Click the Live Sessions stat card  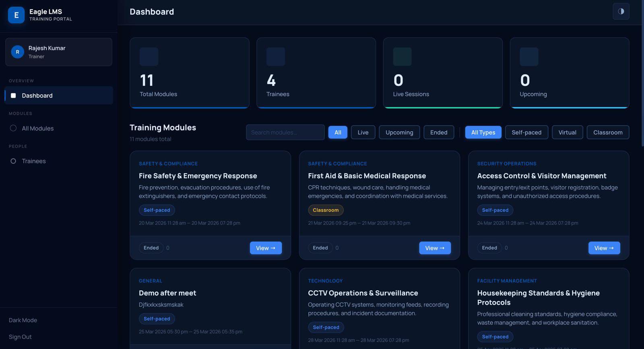[x=443, y=73]
